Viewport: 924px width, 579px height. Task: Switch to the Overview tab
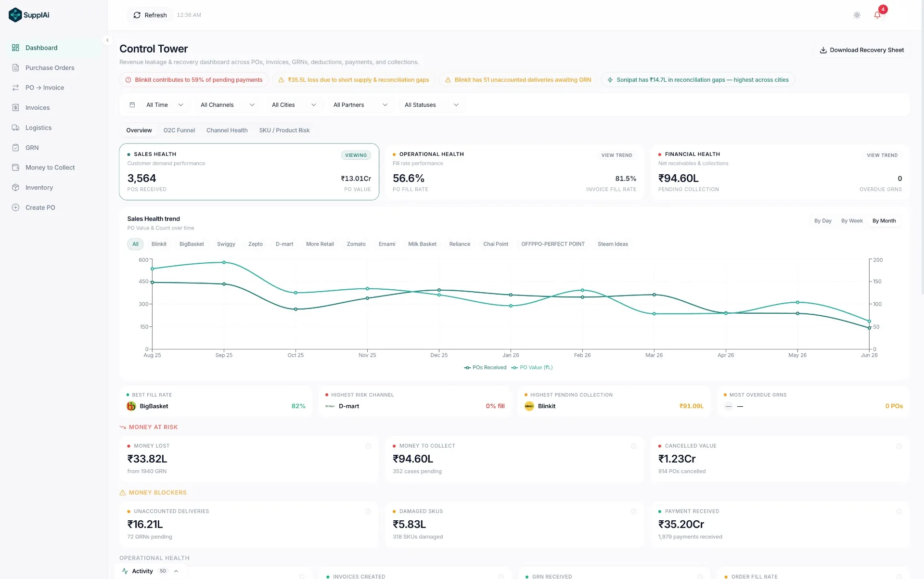139,130
